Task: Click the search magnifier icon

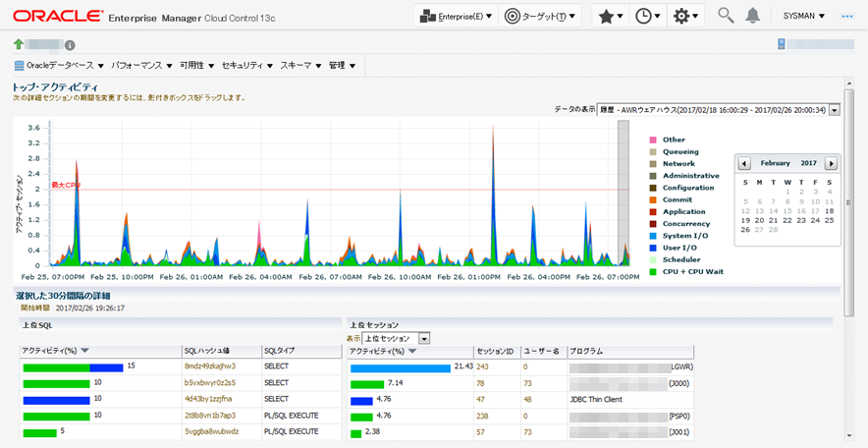Action: click(726, 16)
